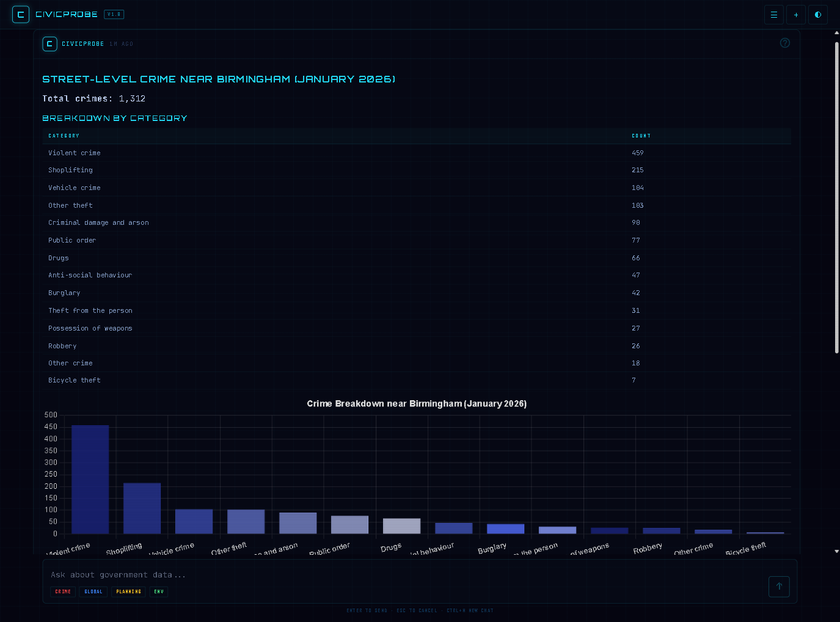840x622 pixels.
Task: Click the Ask about government data input field
Action: click(x=244, y=574)
